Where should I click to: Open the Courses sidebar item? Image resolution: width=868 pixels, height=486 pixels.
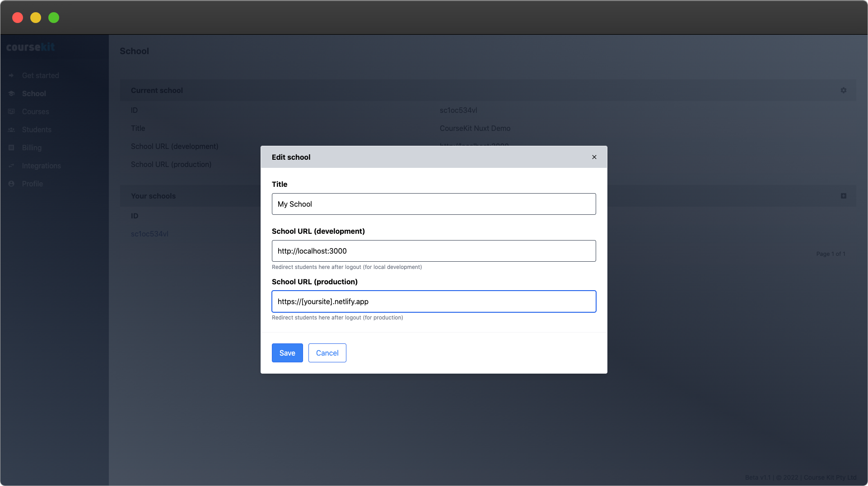(36, 111)
